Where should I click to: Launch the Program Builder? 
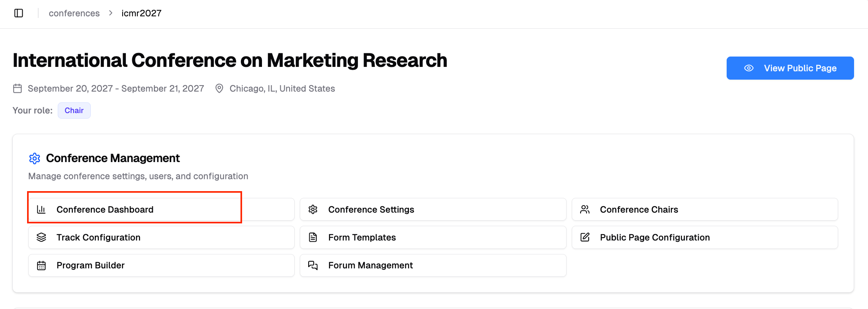pos(90,266)
